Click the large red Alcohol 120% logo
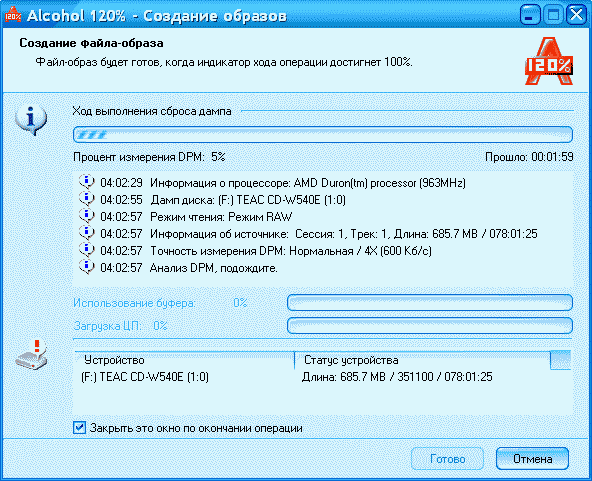Viewport: 592px width, 481px height. 549,61
